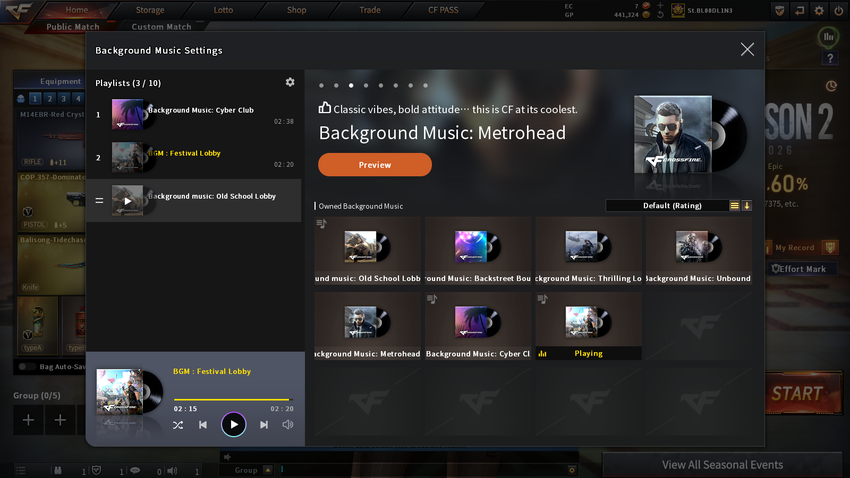
Task: Toggle the list view sort icon
Action: [735, 205]
